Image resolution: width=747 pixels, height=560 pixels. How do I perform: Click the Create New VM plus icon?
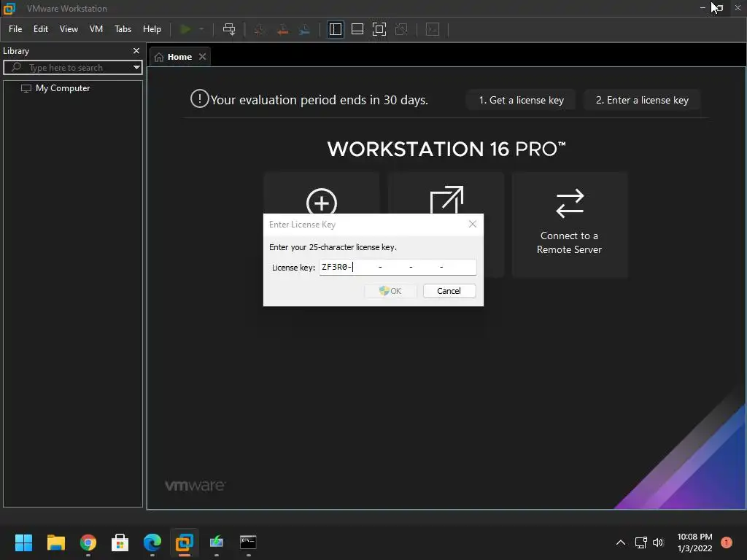click(322, 202)
